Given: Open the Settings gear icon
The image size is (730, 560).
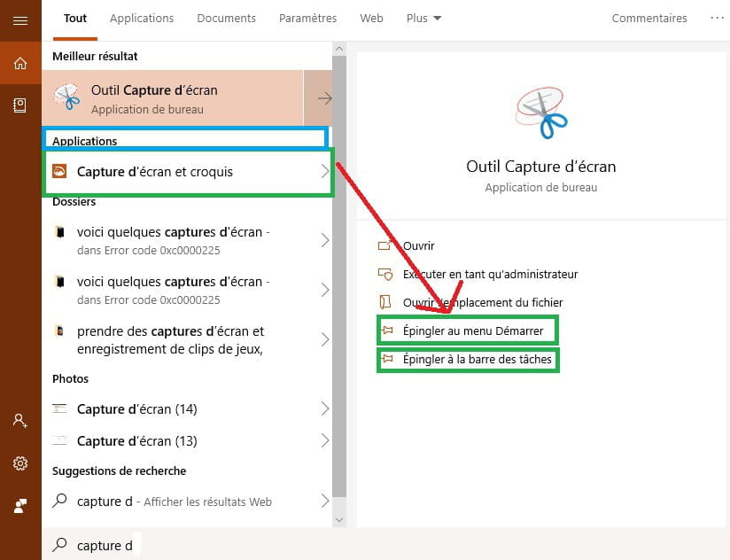Looking at the screenshot, I should pos(20,463).
